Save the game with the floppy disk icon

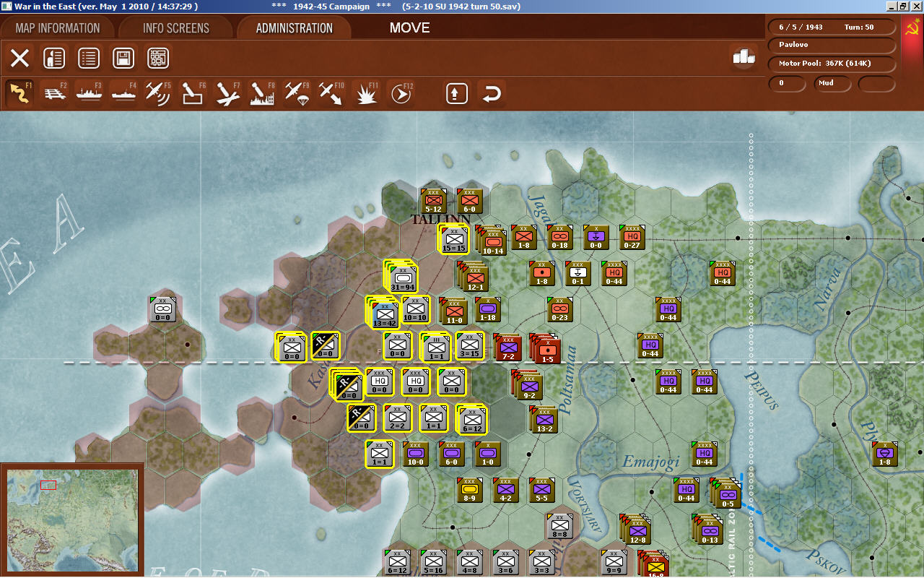coord(123,59)
